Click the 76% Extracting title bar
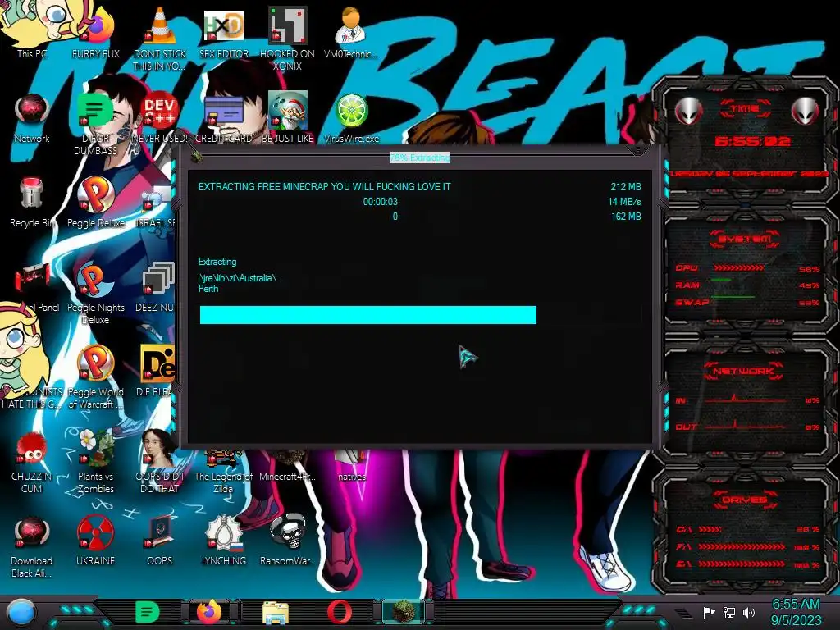 tap(419, 157)
